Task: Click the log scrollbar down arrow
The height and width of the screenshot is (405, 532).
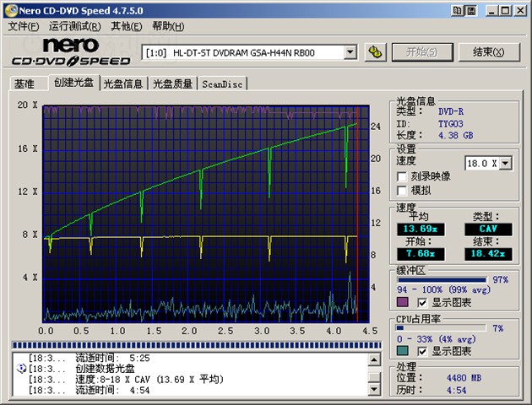Action: pyautogui.click(x=374, y=389)
